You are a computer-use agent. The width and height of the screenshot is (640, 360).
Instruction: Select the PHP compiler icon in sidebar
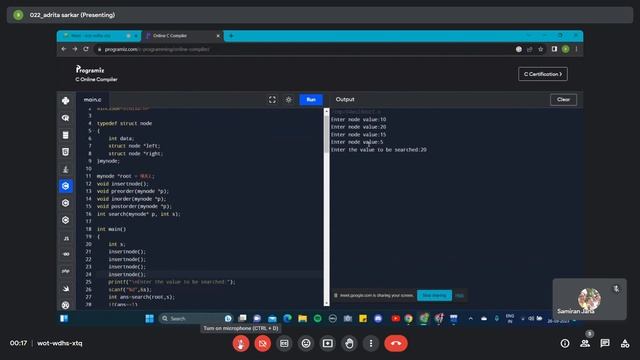click(x=65, y=271)
